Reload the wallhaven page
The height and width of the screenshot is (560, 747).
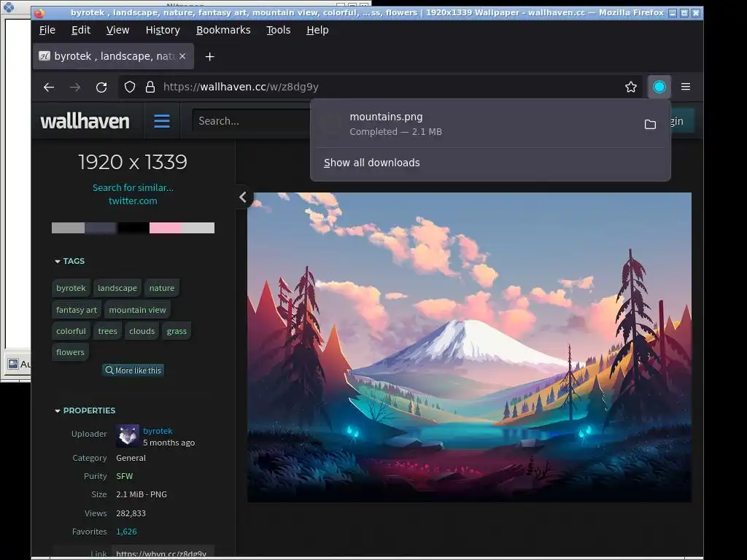(x=101, y=87)
